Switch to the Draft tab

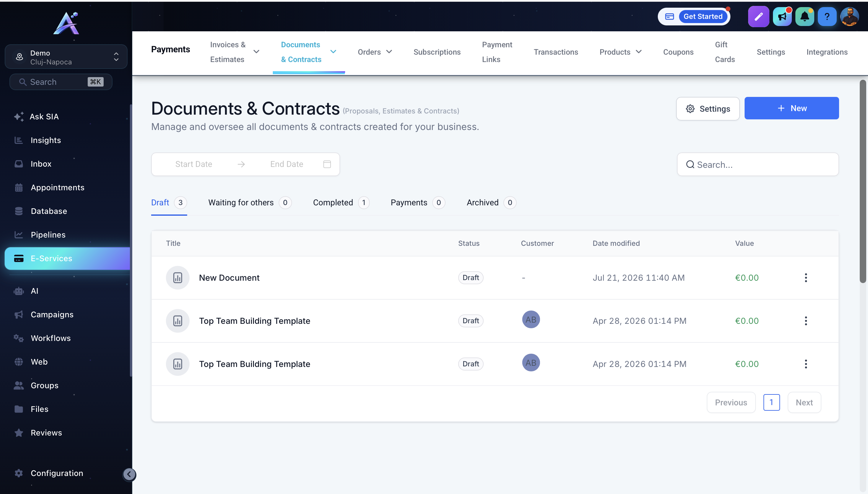169,203
